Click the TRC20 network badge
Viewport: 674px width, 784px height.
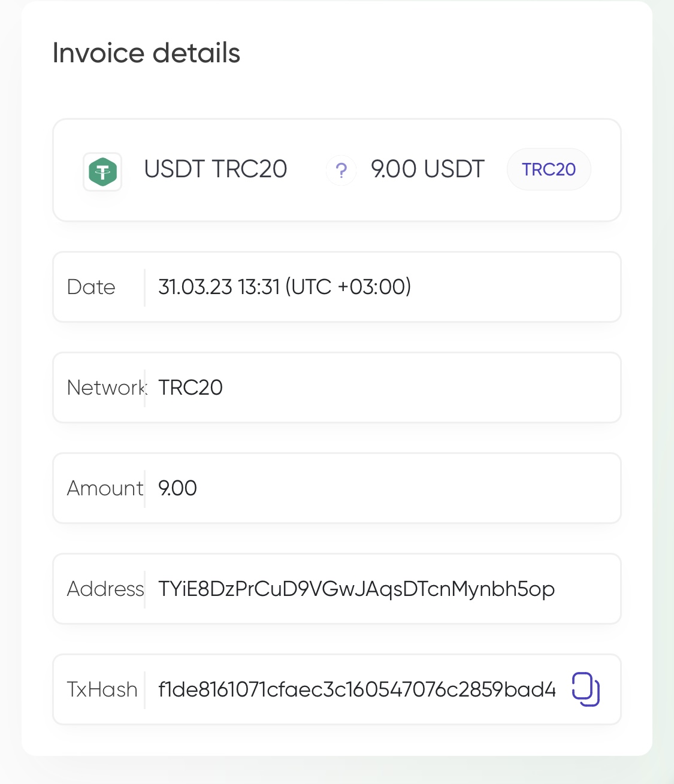(549, 169)
